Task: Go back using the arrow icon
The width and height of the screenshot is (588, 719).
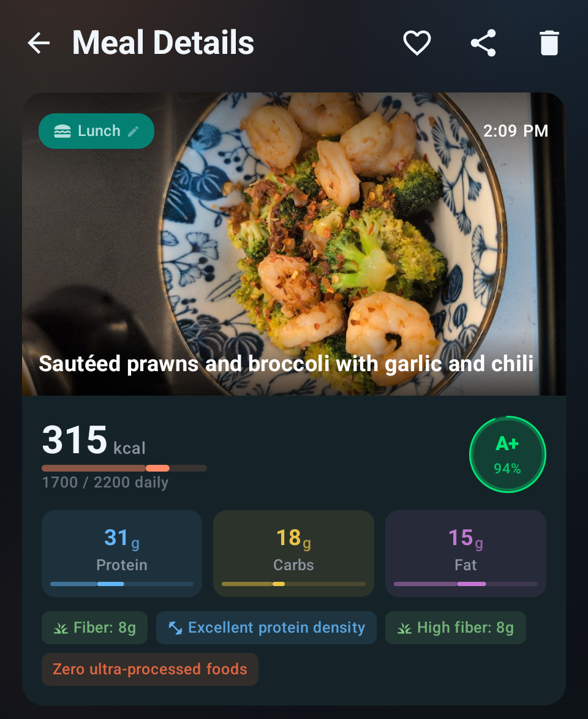Action: coord(39,43)
